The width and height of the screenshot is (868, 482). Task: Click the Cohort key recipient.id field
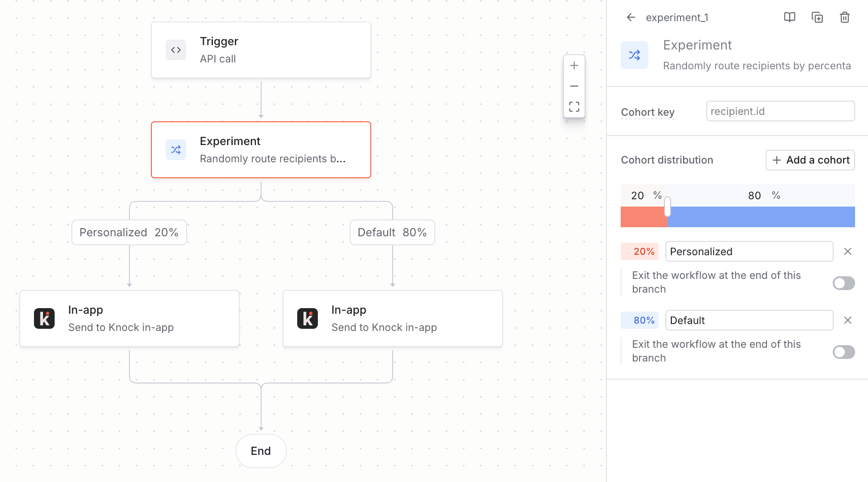coord(780,111)
